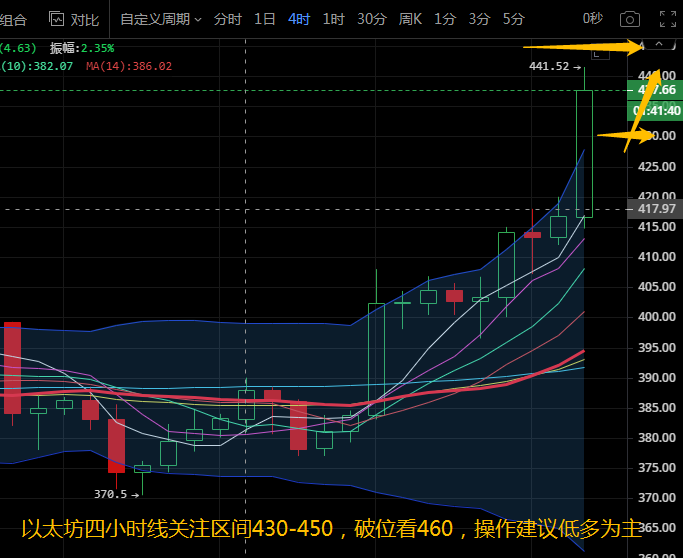The height and width of the screenshot is (558, 683).
Task: Choose the 30分 interval
Action: click(371, 19)
